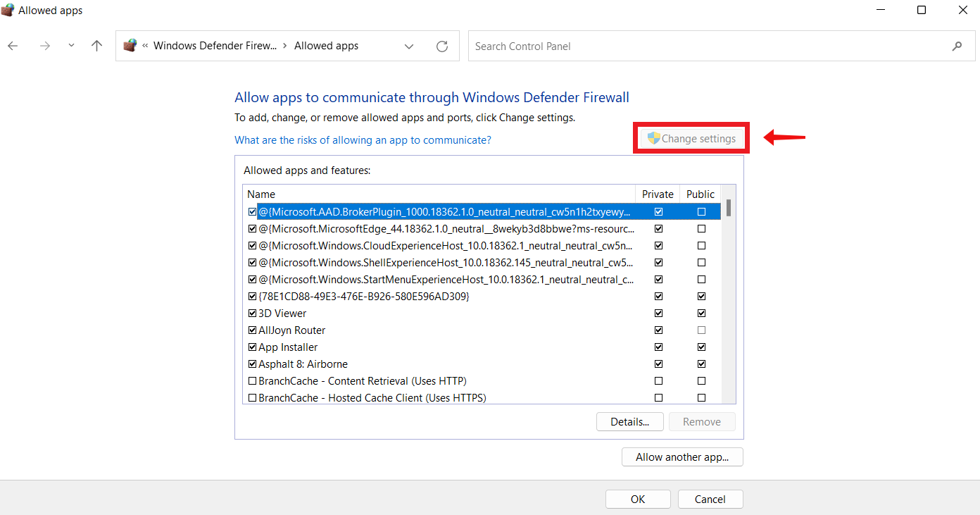
Task: Go back to previous Control Panel page
Action: [13, 46]
